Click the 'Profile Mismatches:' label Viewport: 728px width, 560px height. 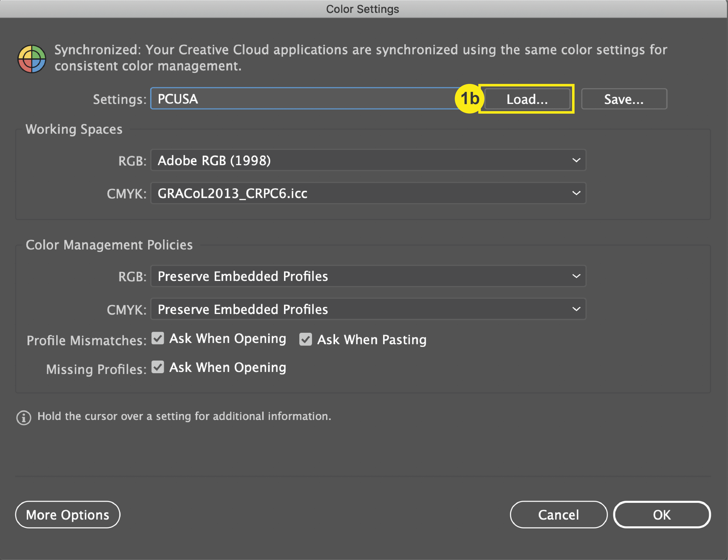point(87,341)
